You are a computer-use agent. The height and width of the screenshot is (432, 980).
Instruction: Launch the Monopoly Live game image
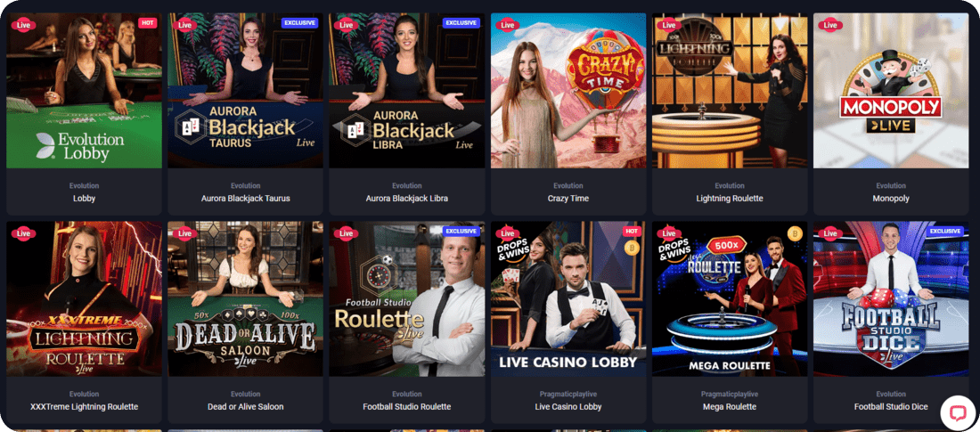891,91
